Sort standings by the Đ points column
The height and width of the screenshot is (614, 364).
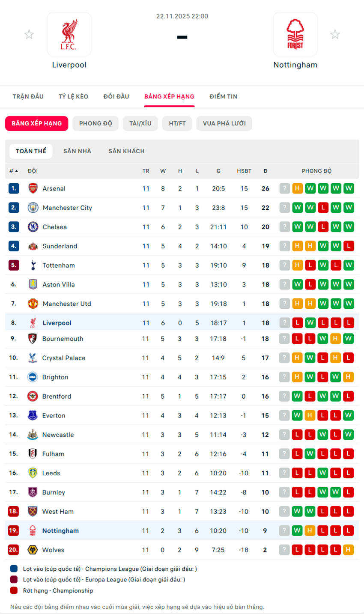(266, 171)
